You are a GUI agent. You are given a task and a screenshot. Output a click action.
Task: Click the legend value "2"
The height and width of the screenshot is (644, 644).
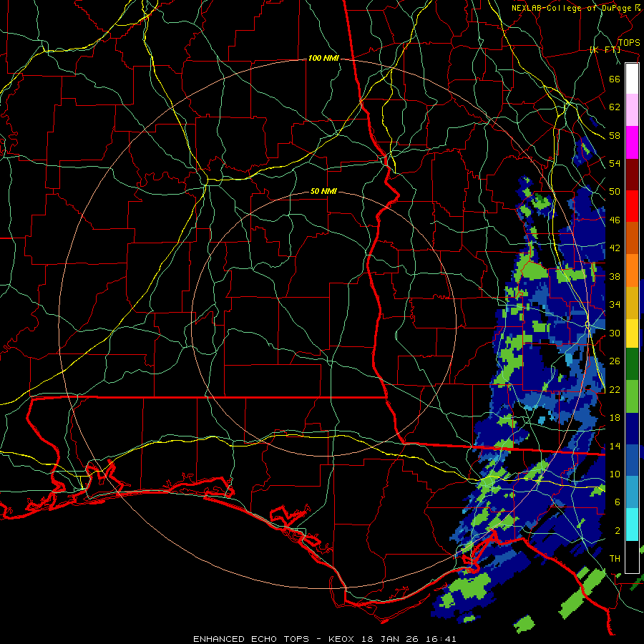[x=618, y=531]
